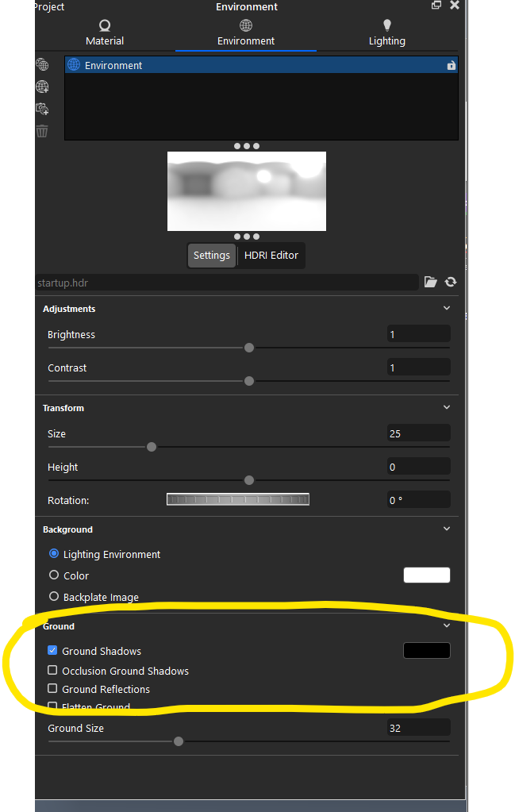Click the delete environment trash icon
Viewport: 515px width, 812px height.
coord(42,131)
